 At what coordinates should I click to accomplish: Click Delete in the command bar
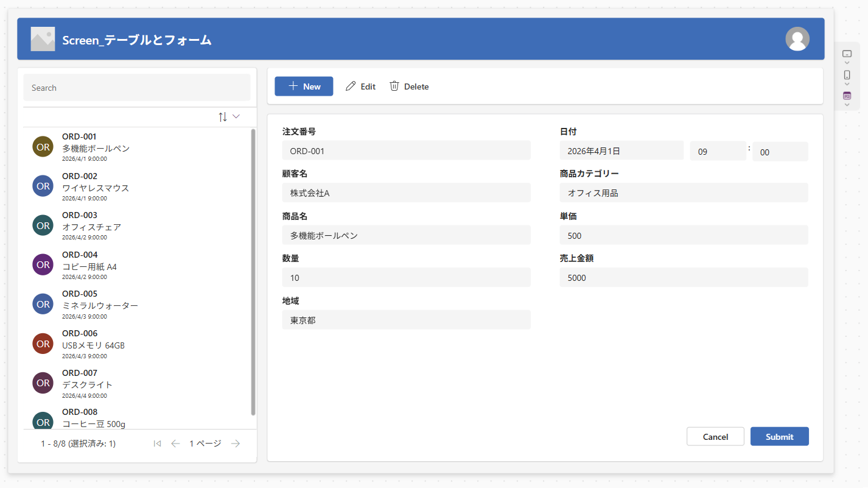pyautogui.click(x=409, y=87)
